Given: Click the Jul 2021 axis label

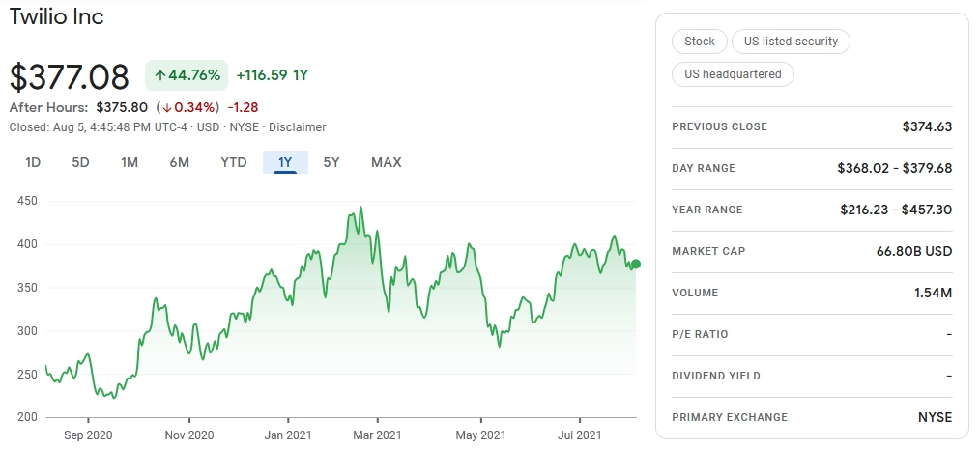Looking at the screenshot, I should (x=579, y=435).
